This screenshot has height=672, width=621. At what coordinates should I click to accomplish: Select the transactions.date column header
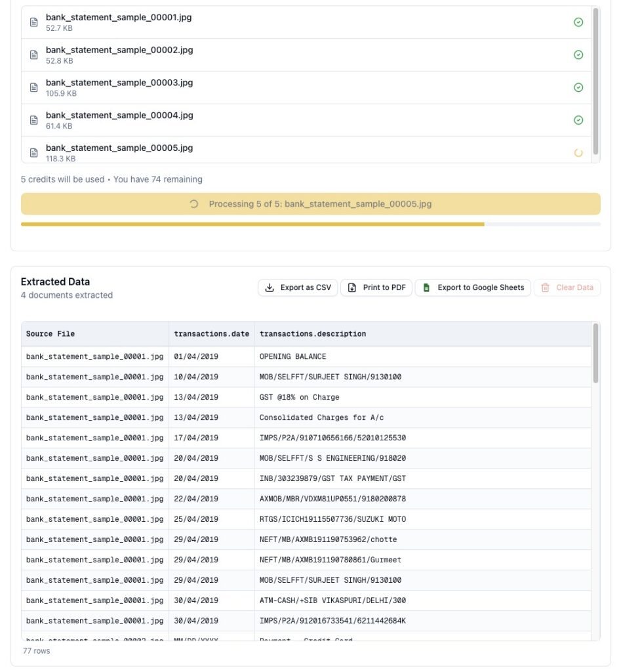click(x=212, y=334)
